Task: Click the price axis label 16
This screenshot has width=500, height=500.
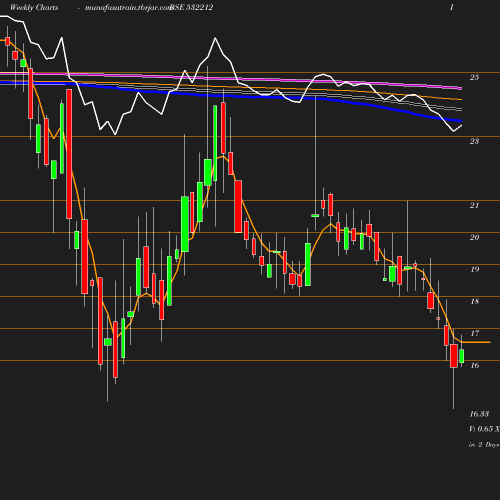Action: (474, 365)
